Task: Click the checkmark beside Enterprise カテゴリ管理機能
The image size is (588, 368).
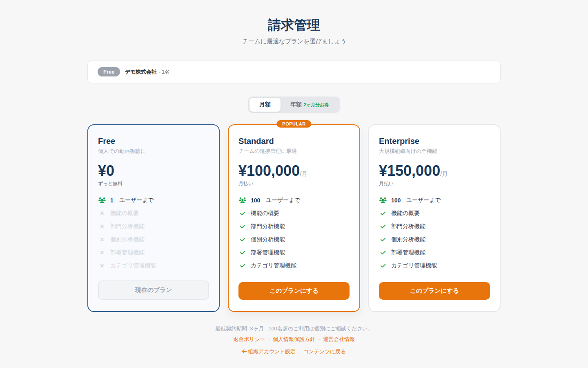Action: (x=383, y=266)
